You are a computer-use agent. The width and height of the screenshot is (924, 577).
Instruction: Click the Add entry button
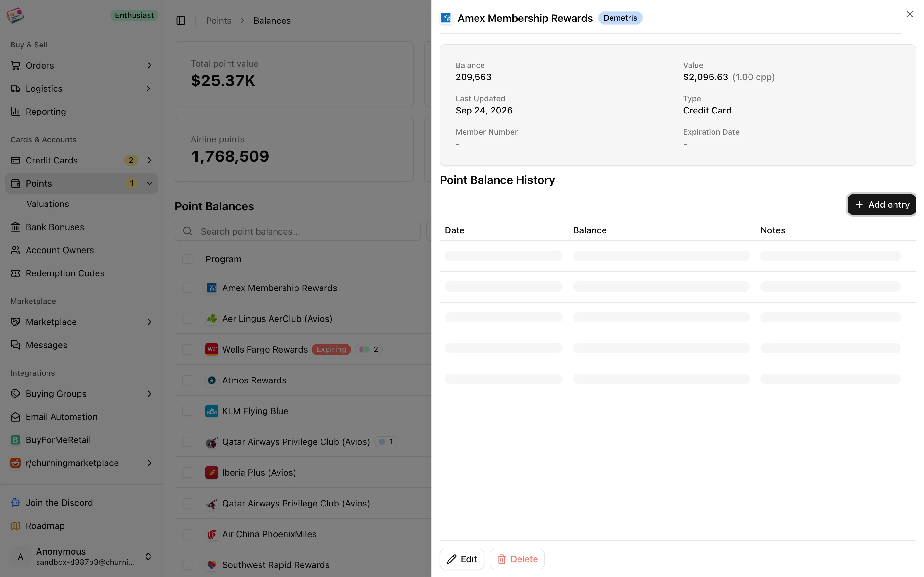click(882, 205)
